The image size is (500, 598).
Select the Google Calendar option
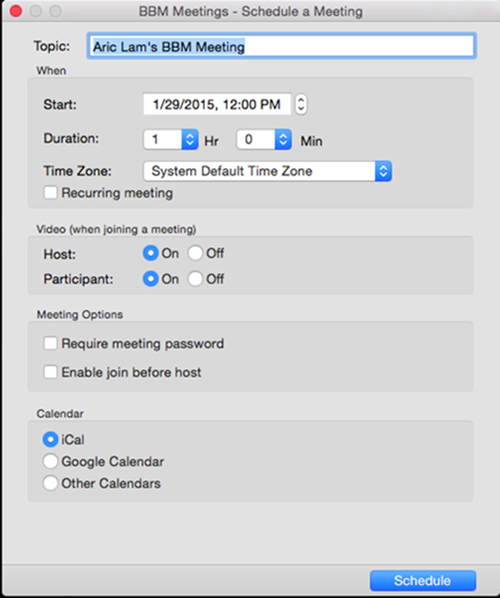50,461
